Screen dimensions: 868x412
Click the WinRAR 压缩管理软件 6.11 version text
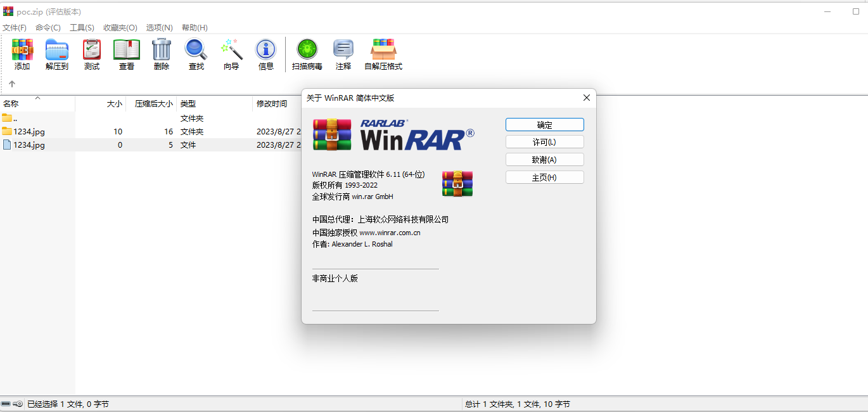click(x=368, y=174)
